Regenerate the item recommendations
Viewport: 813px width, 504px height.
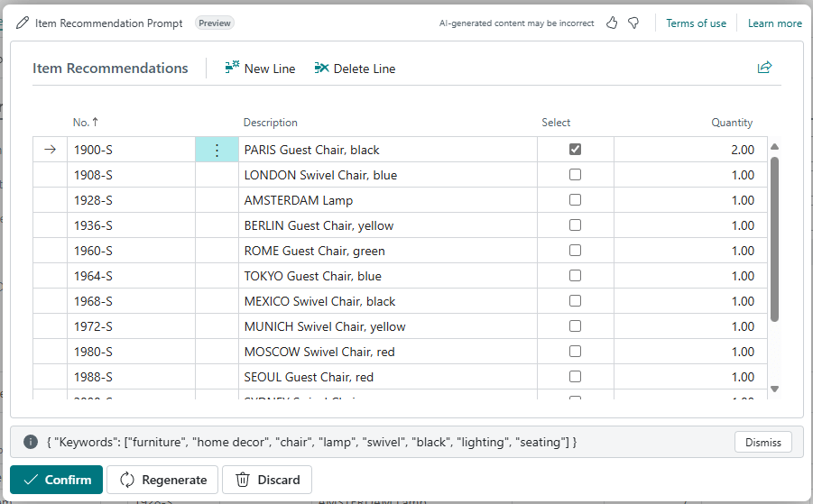(162, 480)
